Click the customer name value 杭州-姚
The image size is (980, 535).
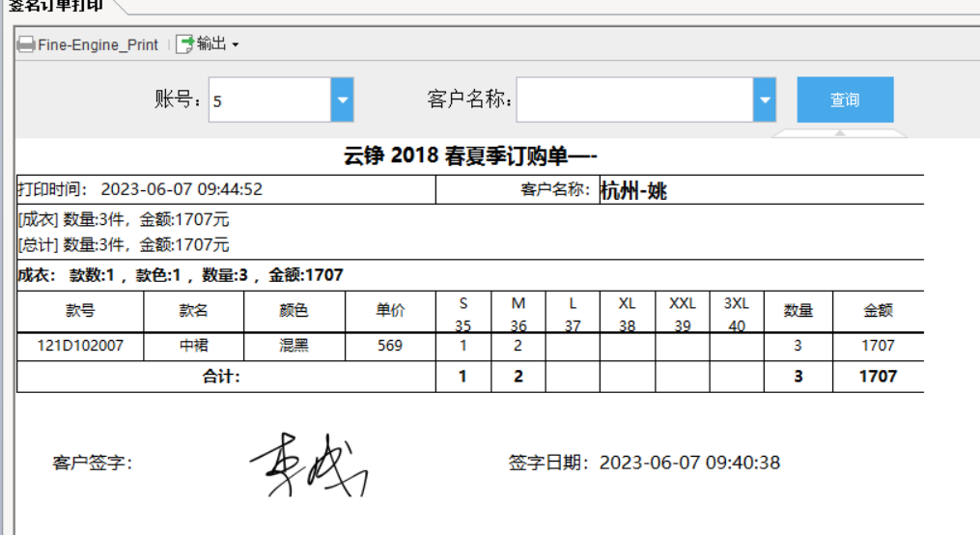click(633, 190)
